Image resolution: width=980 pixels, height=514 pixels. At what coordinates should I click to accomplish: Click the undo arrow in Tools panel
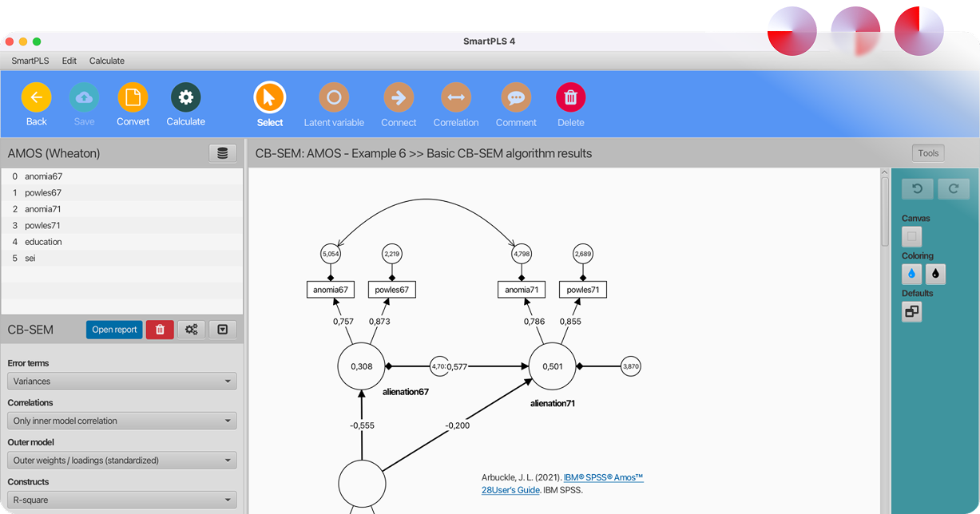[917, 188]
